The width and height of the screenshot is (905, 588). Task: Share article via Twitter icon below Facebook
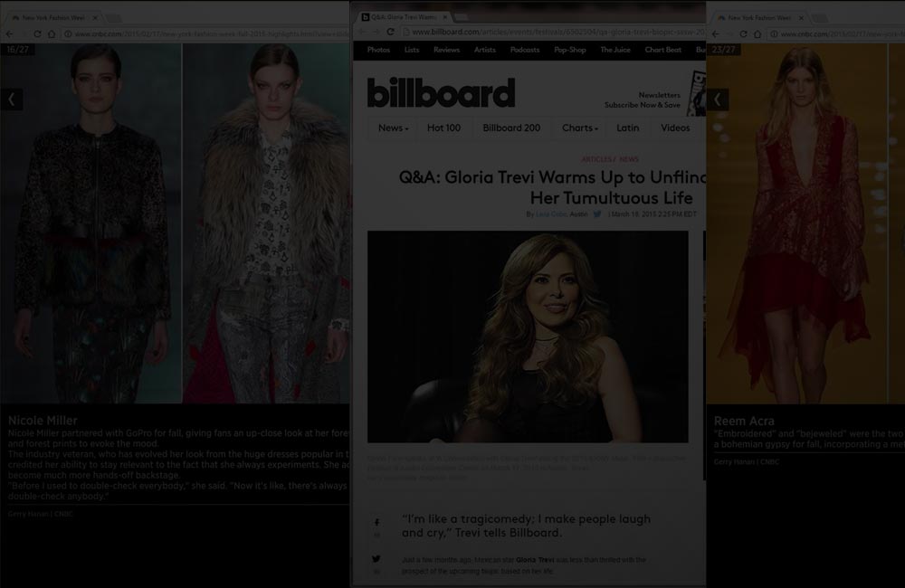pyautogui.click(x=376, y=558)
